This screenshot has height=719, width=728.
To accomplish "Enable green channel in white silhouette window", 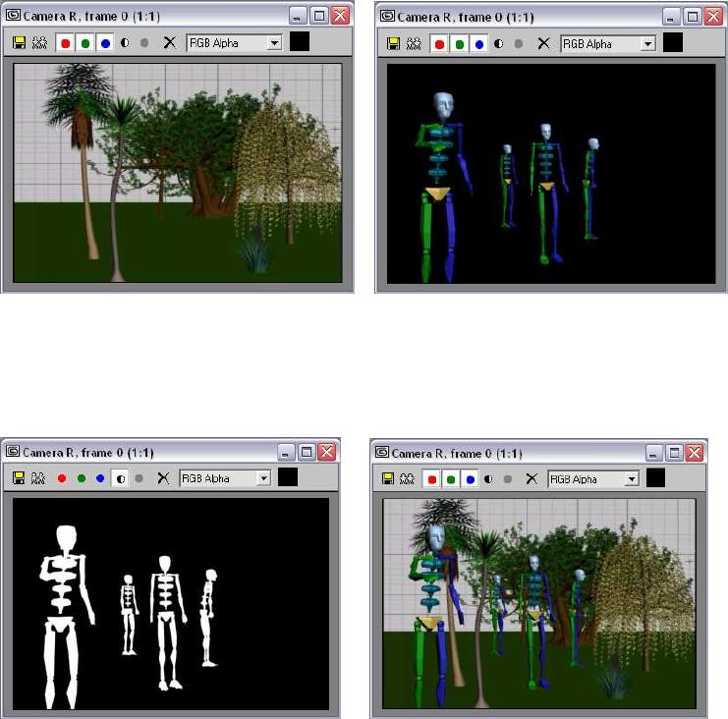I will click(x=82, y=478).
